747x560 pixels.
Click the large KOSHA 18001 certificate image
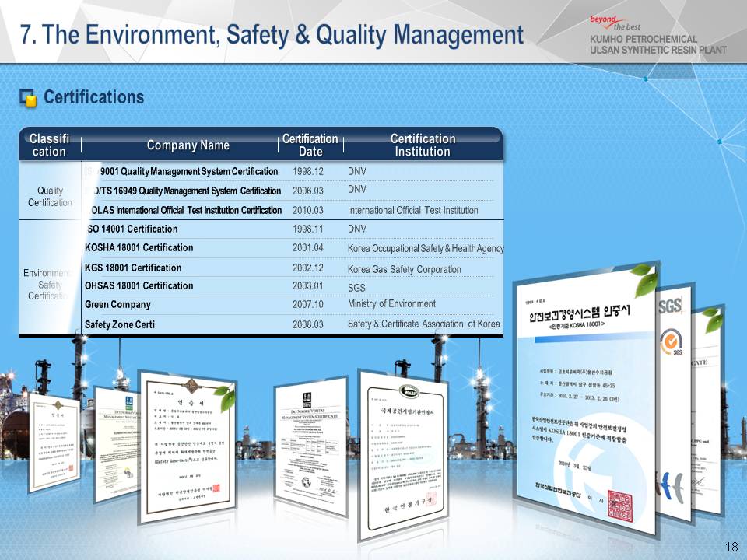(x=586, y=400)
